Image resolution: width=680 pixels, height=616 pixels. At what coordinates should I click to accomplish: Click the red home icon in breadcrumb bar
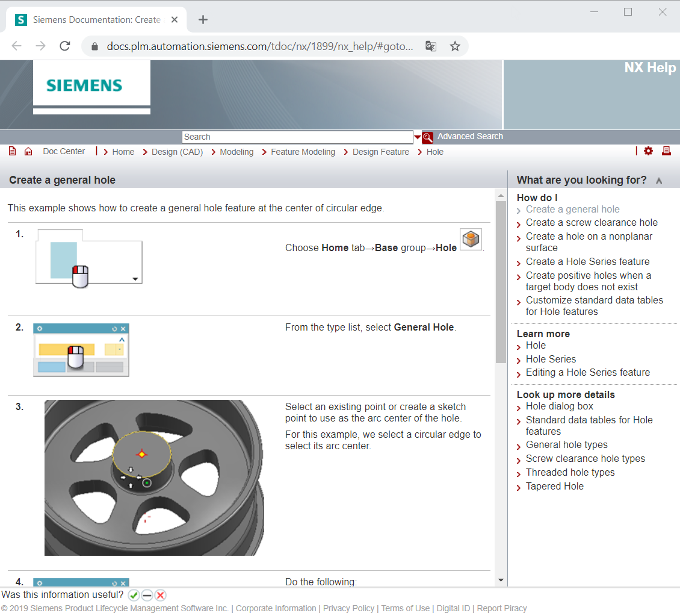[x=28, y=151]
